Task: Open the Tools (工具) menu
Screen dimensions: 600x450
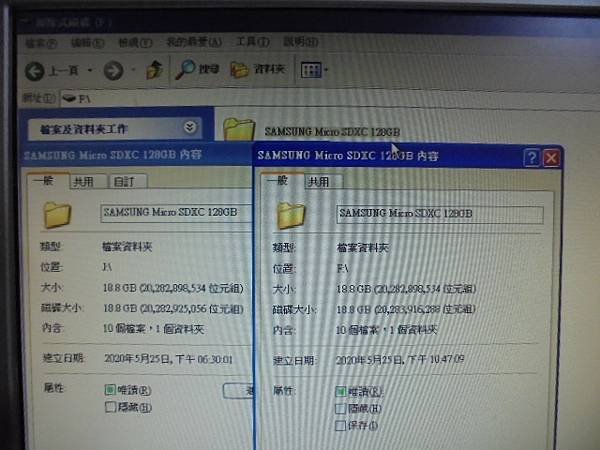Action: pyautogui.click(x=253, y=41)
